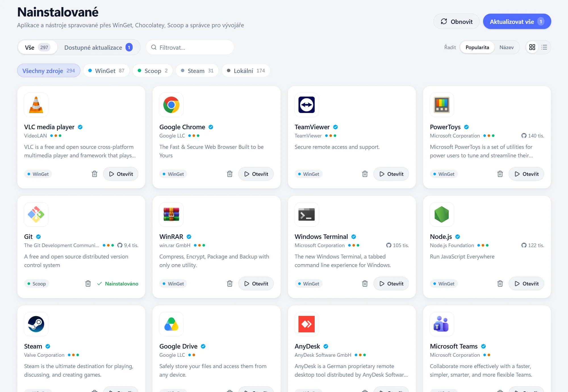This screenshot has height=392, width=568.
Task: Click the Obnovit refresh button
Action: [456, 22]
